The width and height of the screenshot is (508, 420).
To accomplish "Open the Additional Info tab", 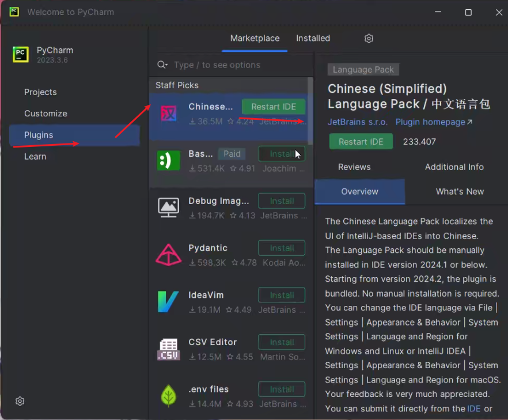I will coord(454,167).
